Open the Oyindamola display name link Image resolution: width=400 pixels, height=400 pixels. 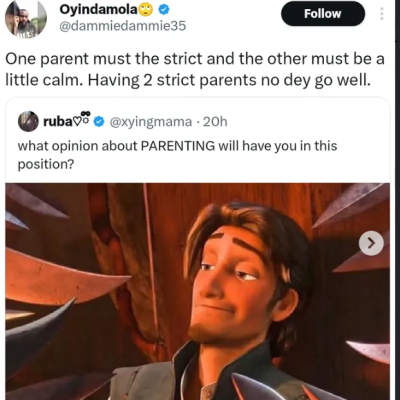pos(99,10)
